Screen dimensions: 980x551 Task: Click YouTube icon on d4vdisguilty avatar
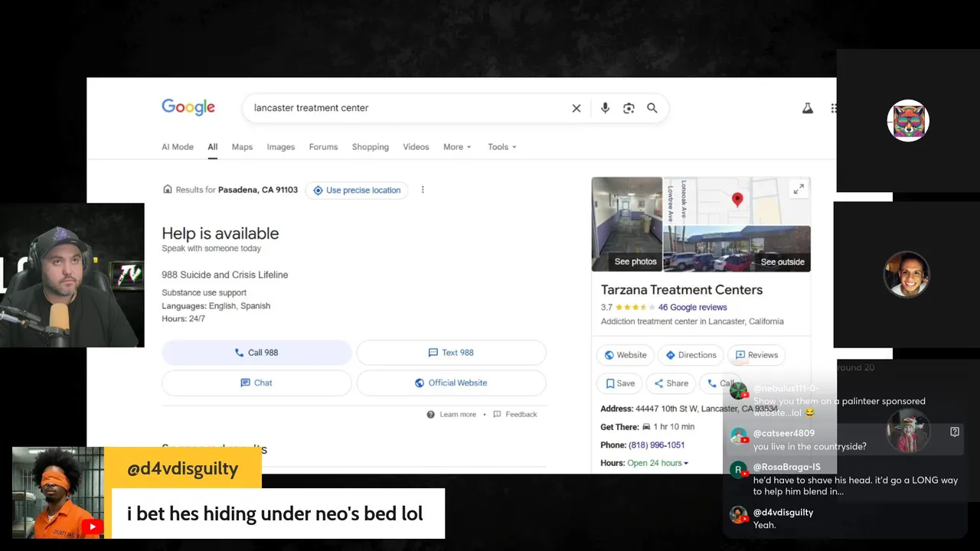coord(93,527)
